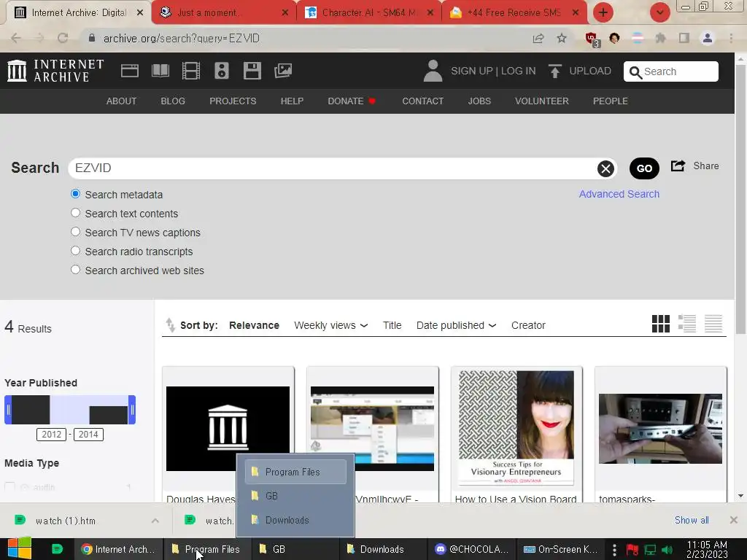Screen dimensions: 747x560
Task: Click the page vertical scrollbar
Action: coord(740,198)
